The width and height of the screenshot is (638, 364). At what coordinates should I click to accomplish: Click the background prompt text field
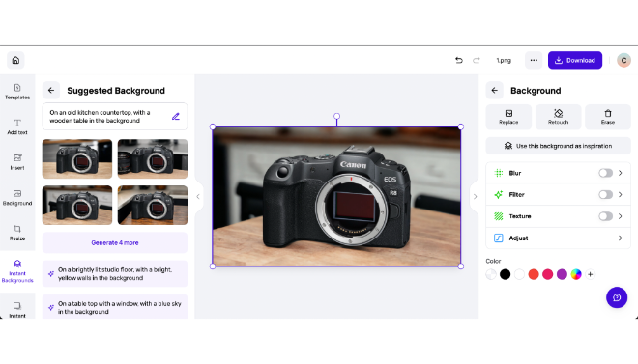pos(115,117)
